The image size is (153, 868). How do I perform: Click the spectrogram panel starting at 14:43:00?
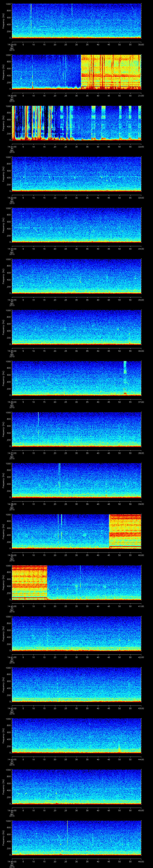pos(77,736)
